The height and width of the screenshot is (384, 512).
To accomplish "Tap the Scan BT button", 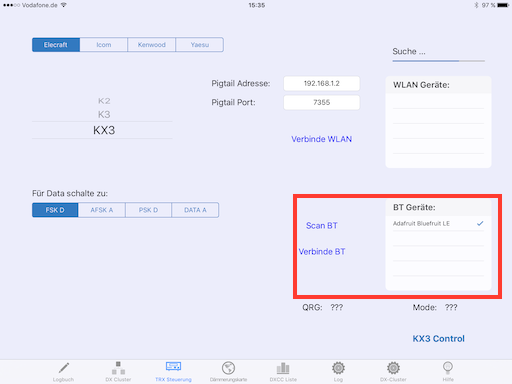I will click(322, 226).
